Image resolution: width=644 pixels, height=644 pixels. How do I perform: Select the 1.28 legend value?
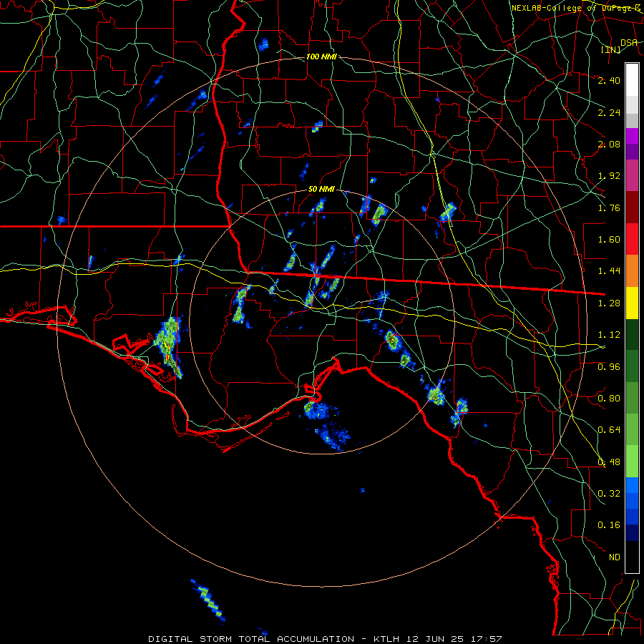[609, 303]
